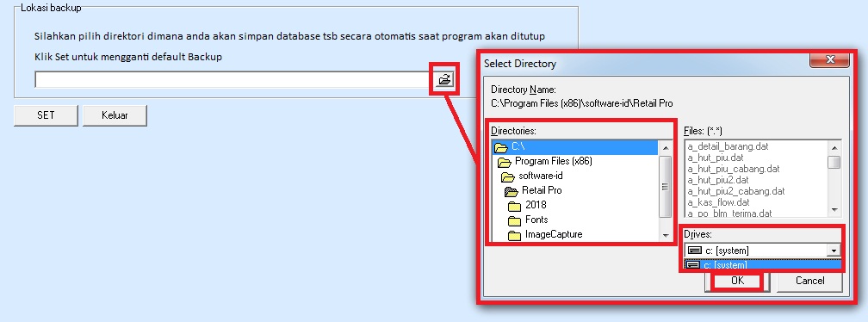Select the Fonts folder

pyautogui.click(x=536, y=220)
